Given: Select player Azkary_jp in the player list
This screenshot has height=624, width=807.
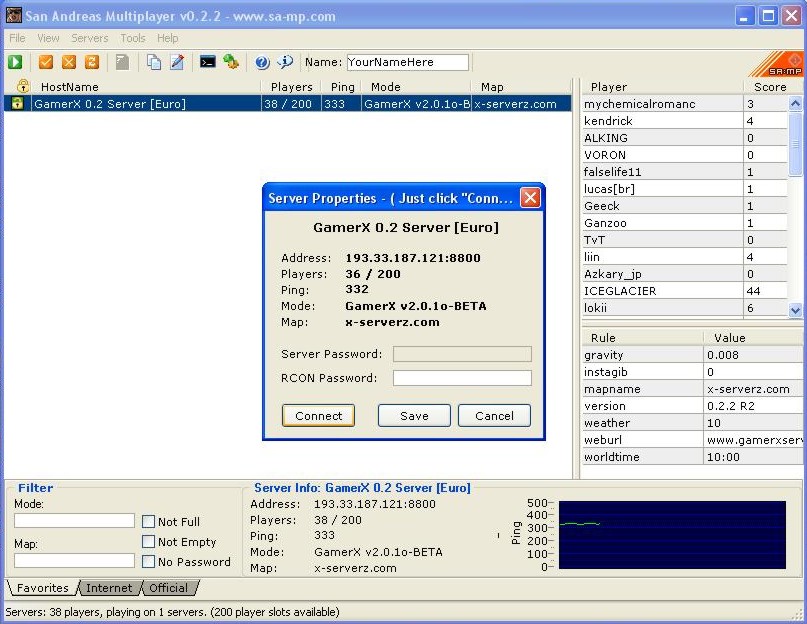Looking at the screenshot, I should (x=685, y=273).
